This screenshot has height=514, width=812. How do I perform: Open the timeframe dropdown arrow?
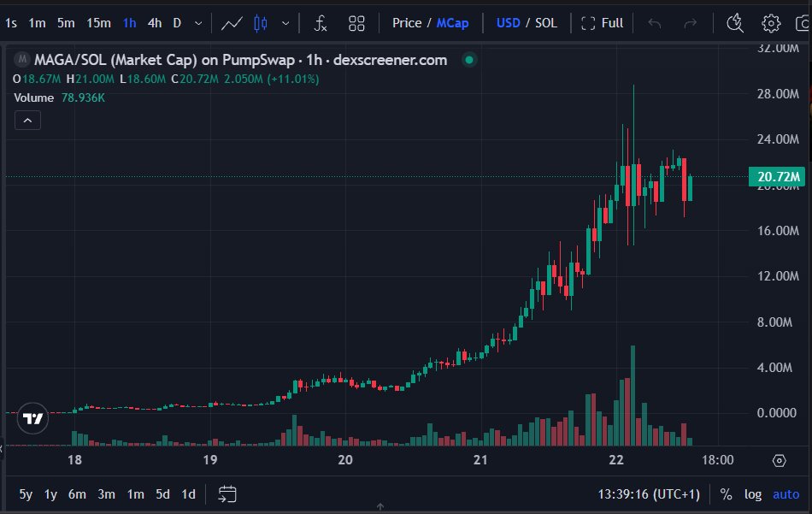(x=198, y=23)
